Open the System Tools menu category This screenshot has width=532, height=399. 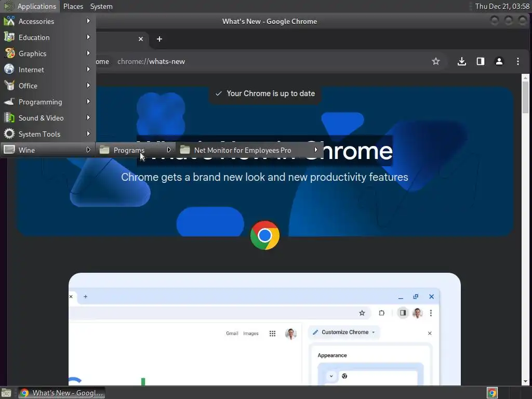coord(48,134)
